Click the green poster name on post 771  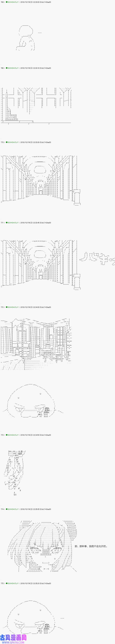click(x=12, y=223)
